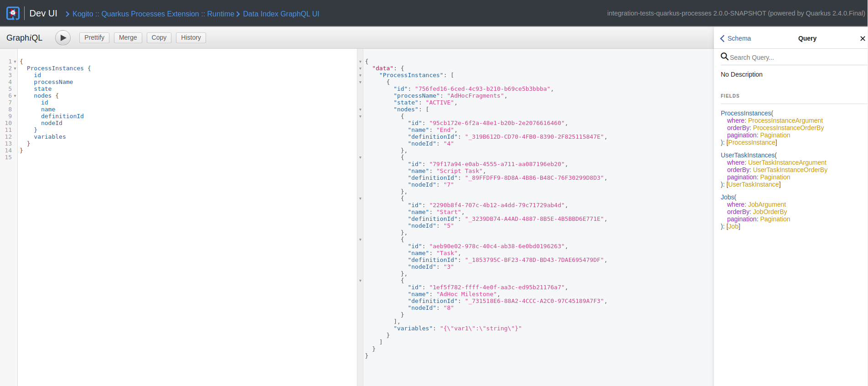Click the variables value in the results

[x=480, y=329]
